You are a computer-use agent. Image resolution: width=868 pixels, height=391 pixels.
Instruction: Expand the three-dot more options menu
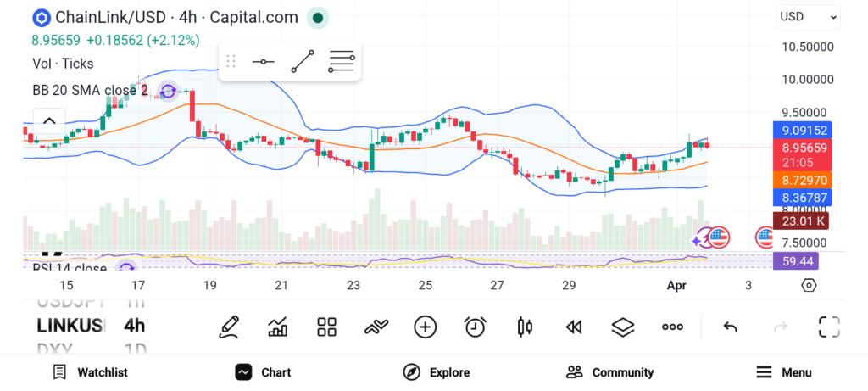[x=672, y=327]
